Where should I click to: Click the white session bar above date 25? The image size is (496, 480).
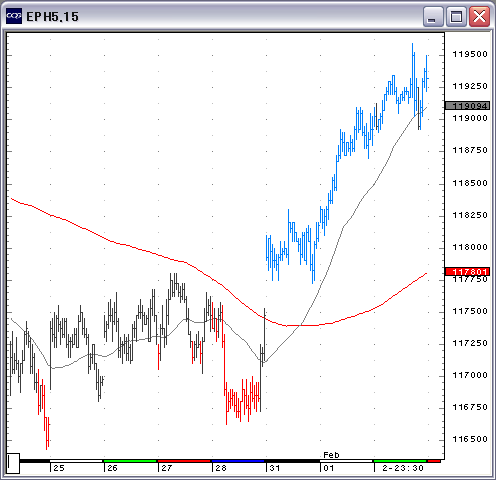(76, 461)
